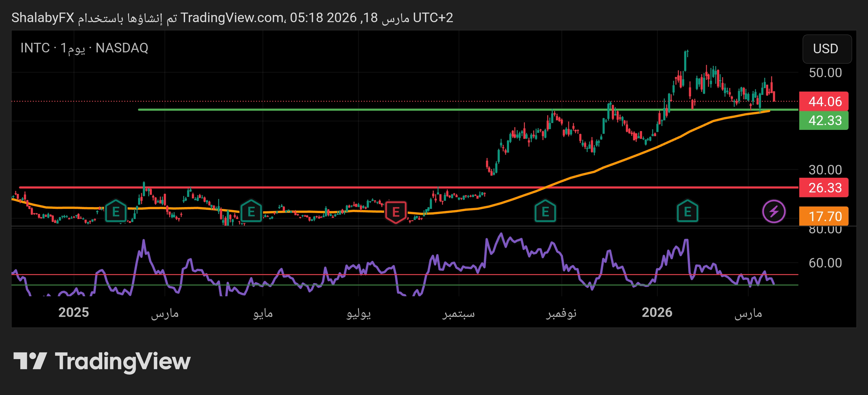Click the green earnings E marker near 2026
Screen dimensions: 868x395
click(687, 212)
